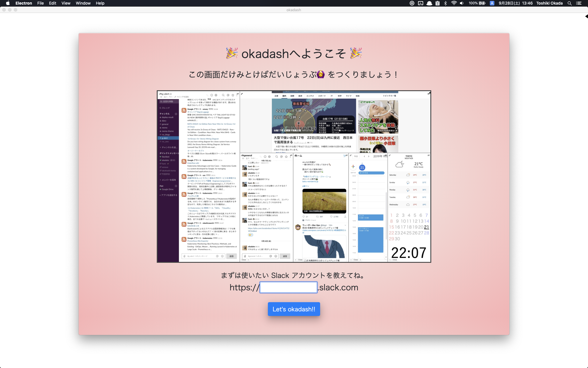
Task: Click the Slack subdomain input field
Action: [288, 287]
